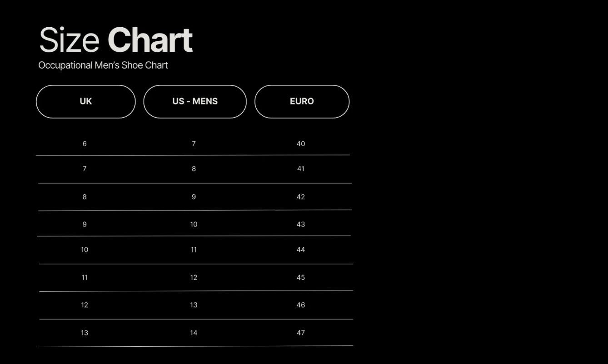Click US Mens size 12 cell
Viewport: 608px width, 364px height.
tap(194, 277)
